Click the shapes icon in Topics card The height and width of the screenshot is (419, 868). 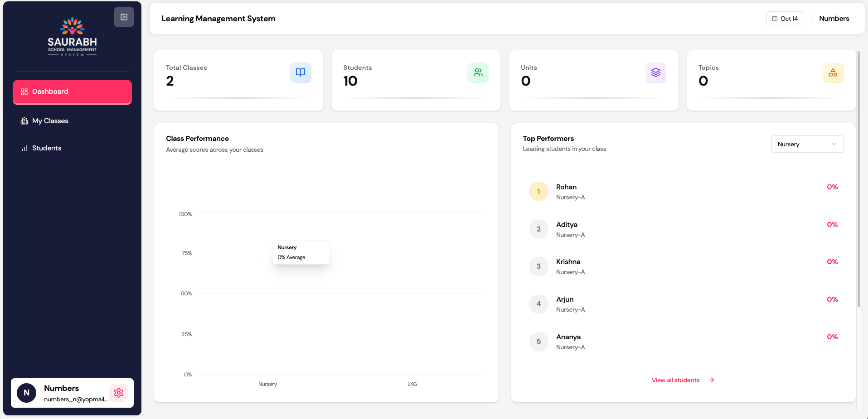point(833,72)
